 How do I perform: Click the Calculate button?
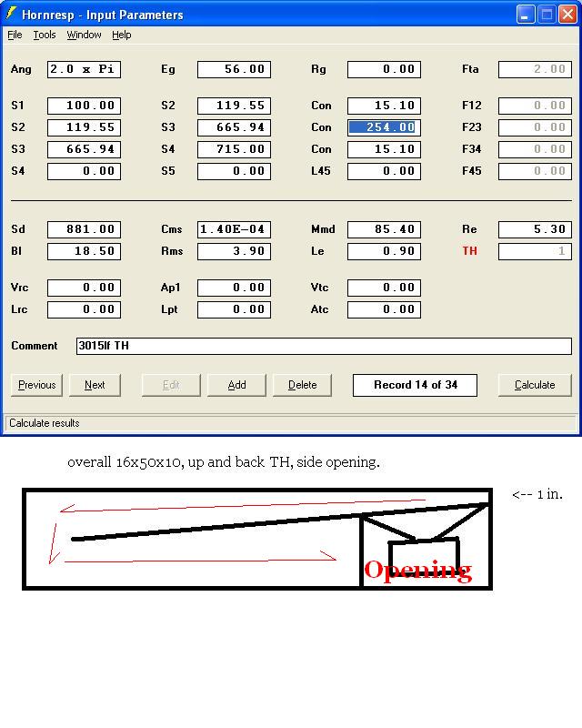pos(535,385)
